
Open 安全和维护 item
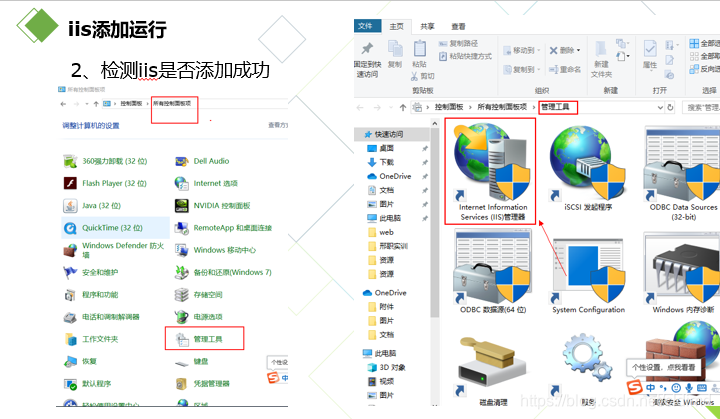click(x=90, y=272)
